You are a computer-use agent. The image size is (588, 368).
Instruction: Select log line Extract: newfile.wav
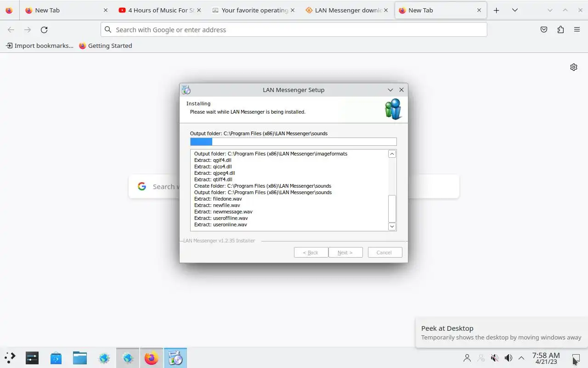coord(217,205)
